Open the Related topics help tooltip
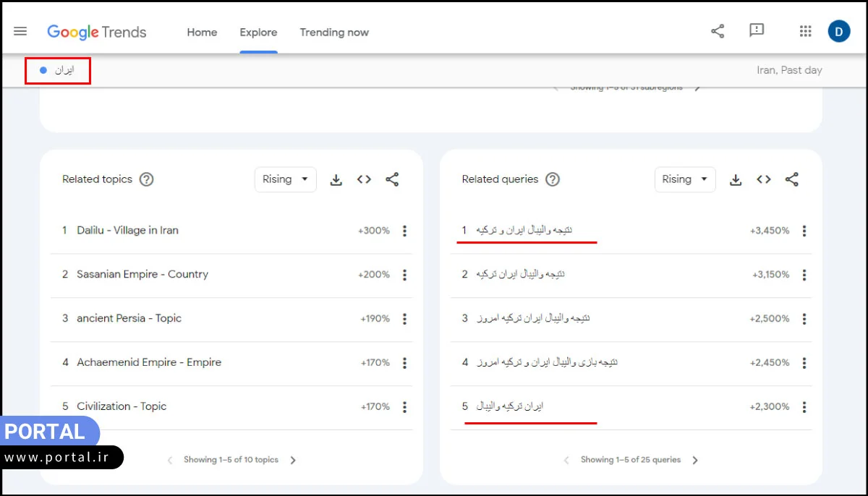The image size is (868, 496). tap(146, 179)
